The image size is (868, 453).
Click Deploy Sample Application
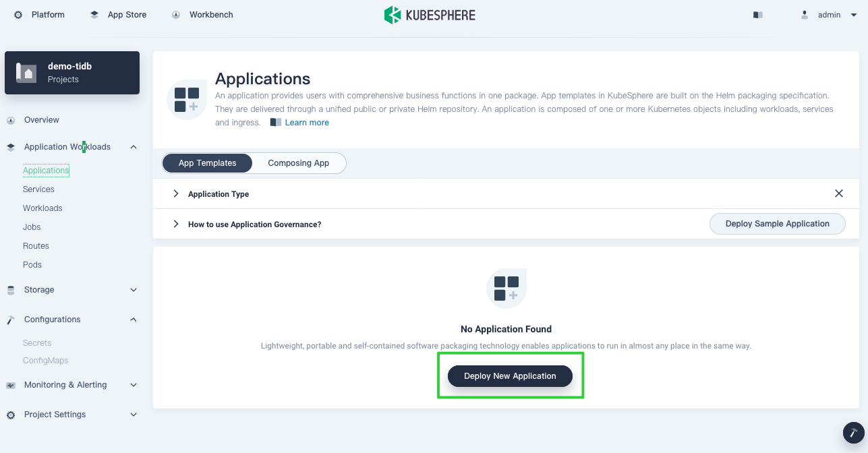click(x=777, y=223)
